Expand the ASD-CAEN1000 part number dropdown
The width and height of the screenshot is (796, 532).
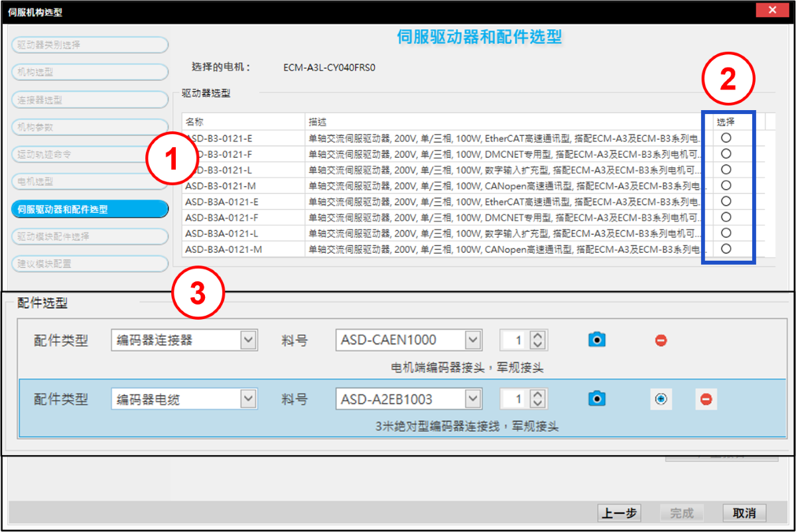tap(473, 340)
